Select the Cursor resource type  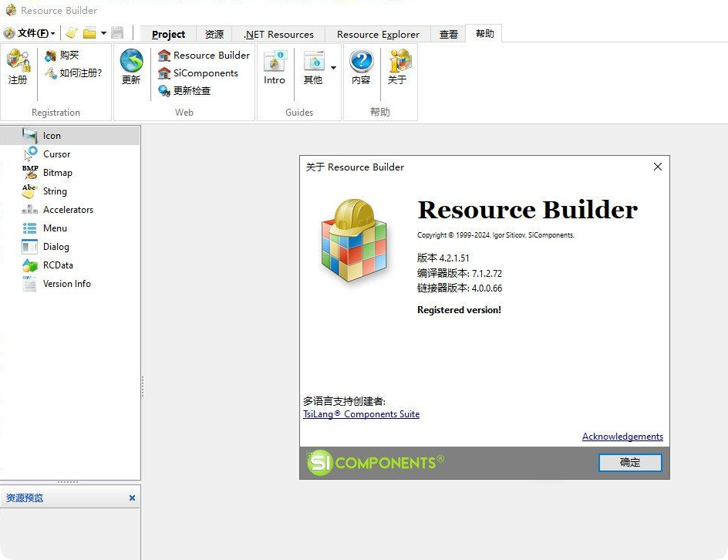point(70,154)
